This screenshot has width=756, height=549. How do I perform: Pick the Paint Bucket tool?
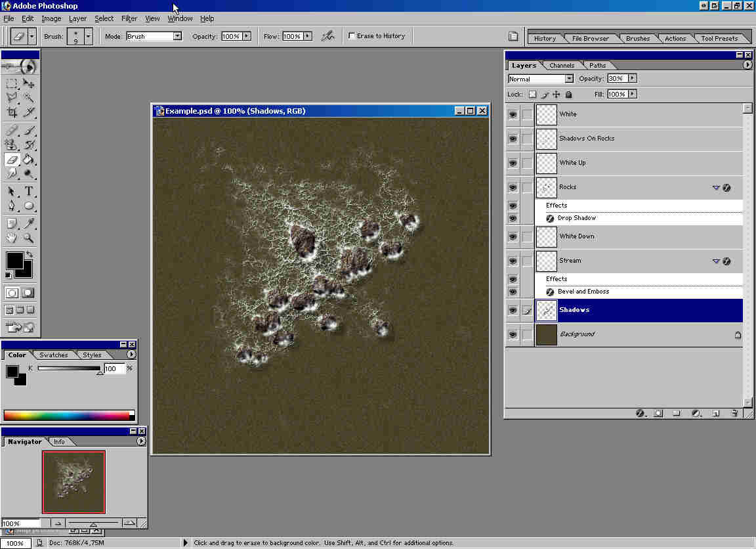29,160
